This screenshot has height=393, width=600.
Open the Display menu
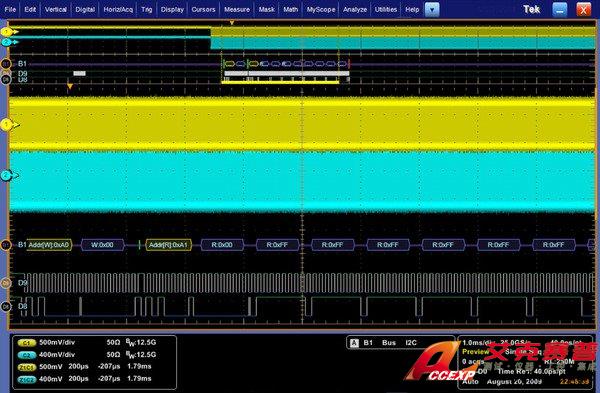pos(172,10)
